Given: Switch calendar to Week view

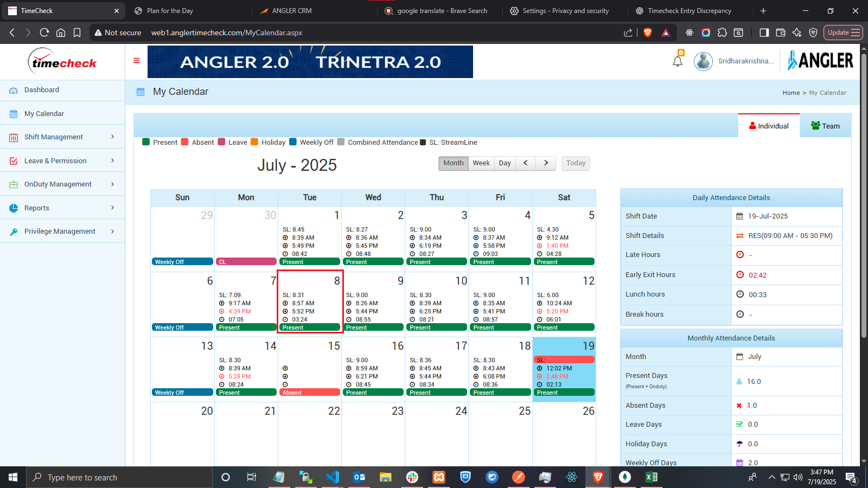Looking at the screenshot, I should 481,163.
